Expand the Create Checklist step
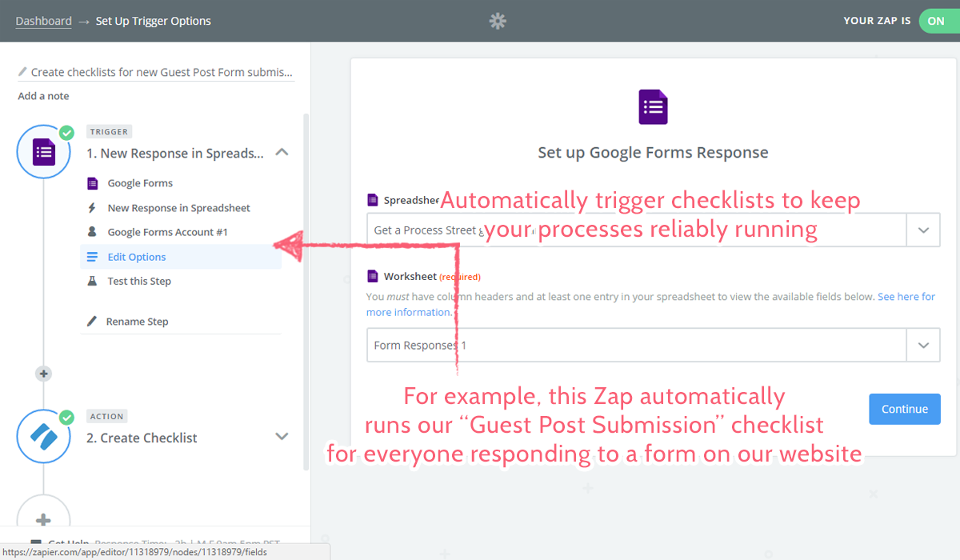 tap(282, 437)
